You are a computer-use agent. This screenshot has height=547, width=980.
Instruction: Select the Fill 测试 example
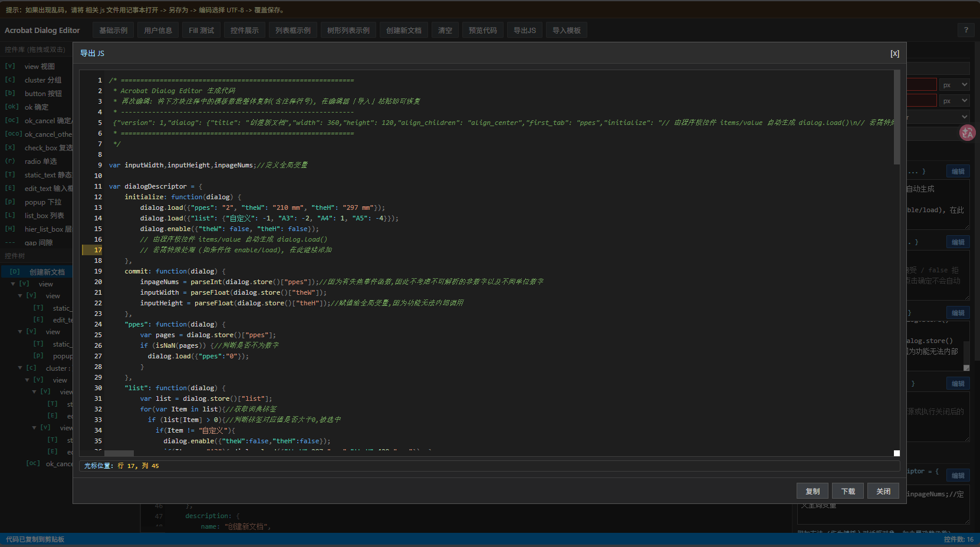201,30
